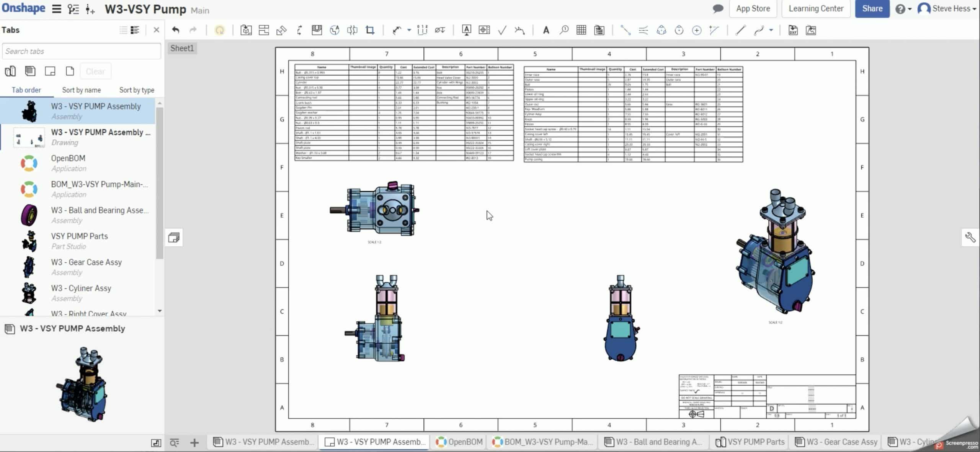Click the redo arrow icon
The image size is (980, 452).
pyautogui.click(x=193, y=30)
